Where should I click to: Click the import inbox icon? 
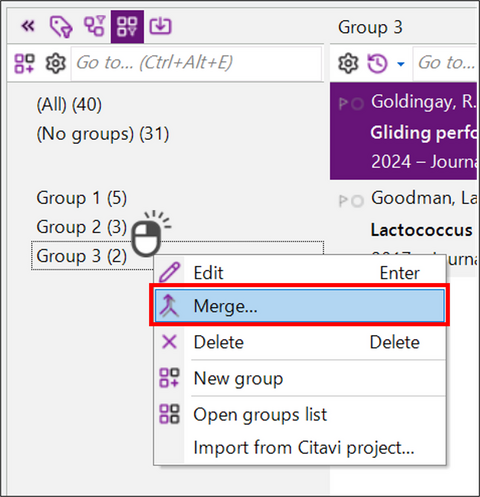pyautogui.click(x=160, y=26)
